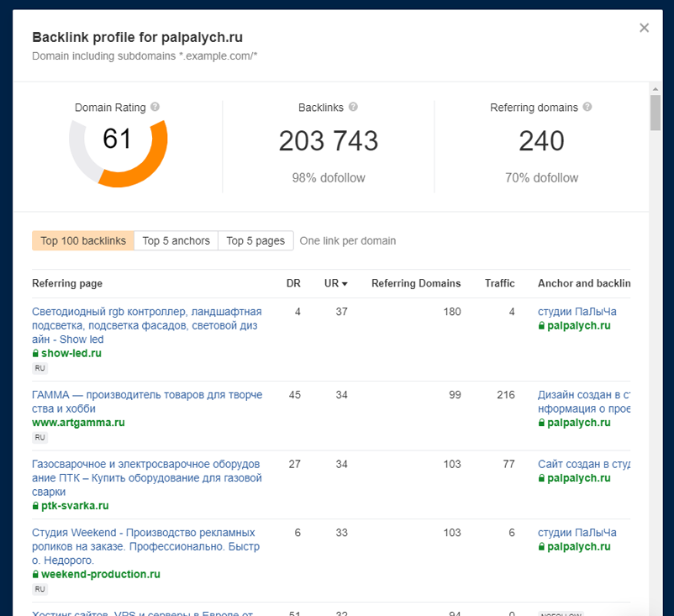
Task: Click the RU country badge under show-led.ru
Action: 39,368
